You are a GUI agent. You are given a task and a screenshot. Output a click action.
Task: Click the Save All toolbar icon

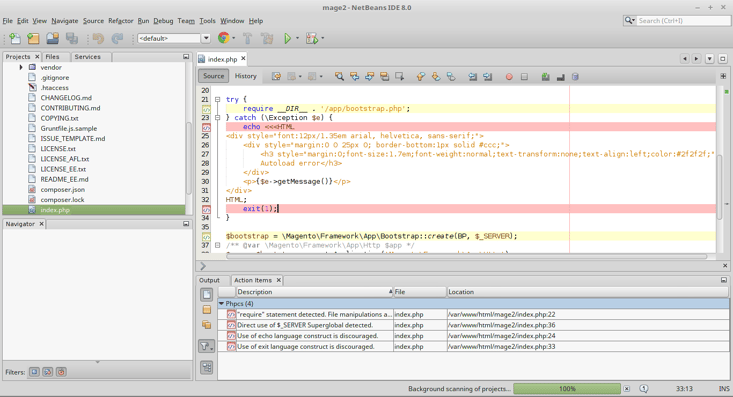(x=72, y=38)
